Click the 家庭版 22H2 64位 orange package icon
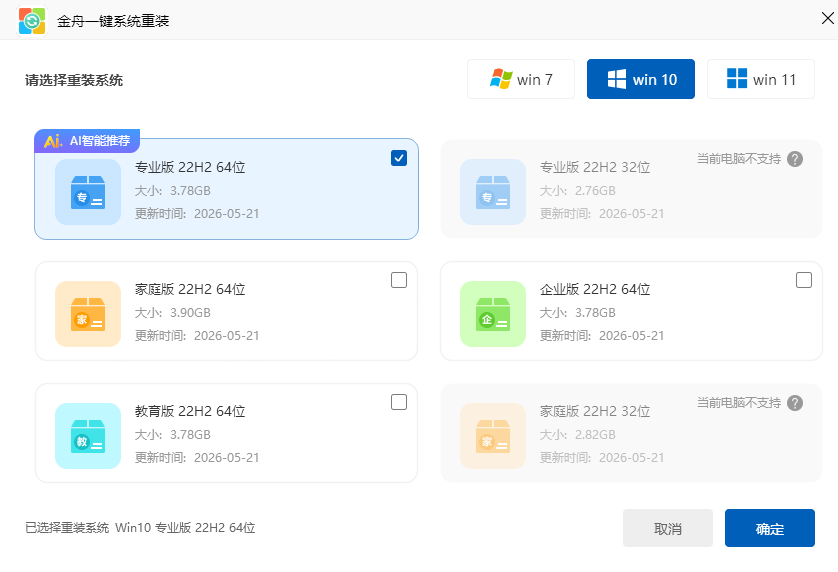Image resolution: width=838 pixels, height=572 pixels. pyautogui.click(x=88, y=314)
